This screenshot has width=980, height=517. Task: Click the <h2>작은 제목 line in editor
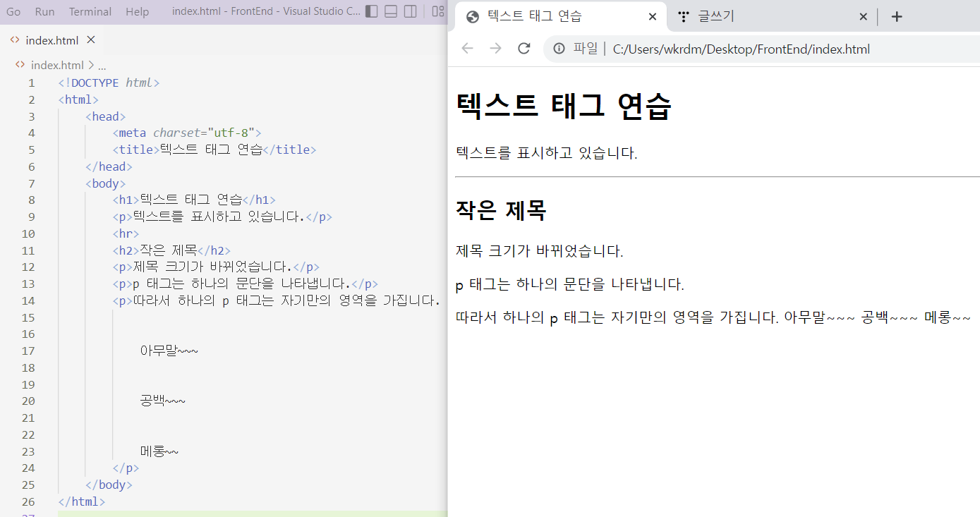171,250
